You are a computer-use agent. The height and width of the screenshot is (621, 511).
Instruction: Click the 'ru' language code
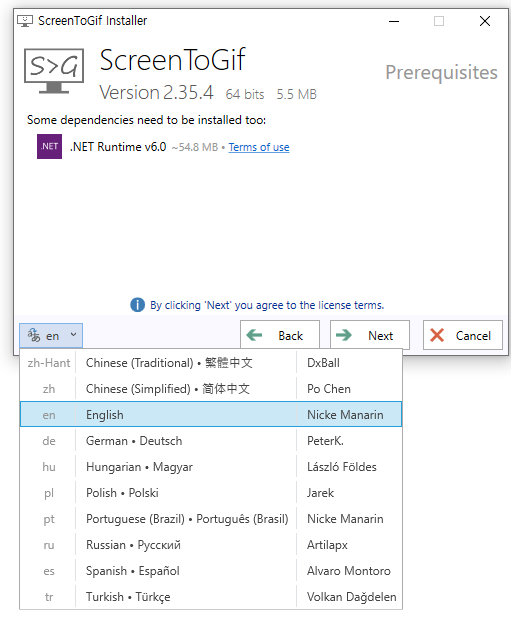point(49,545)
